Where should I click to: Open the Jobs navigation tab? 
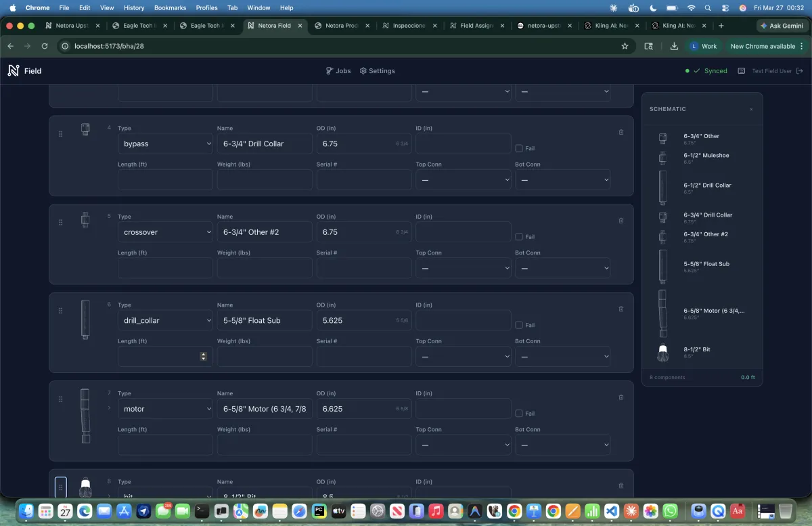(338, 71)
